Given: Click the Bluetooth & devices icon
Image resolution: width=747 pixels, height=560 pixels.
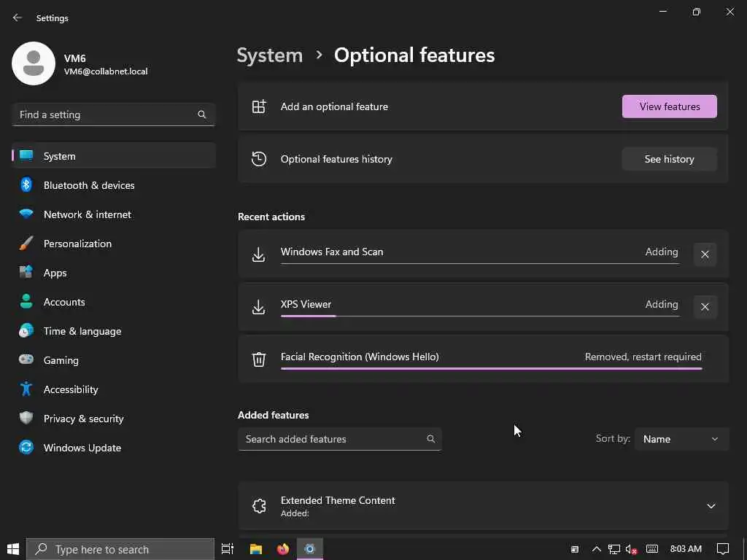Looking at the screenshot, I should [26, 185].
